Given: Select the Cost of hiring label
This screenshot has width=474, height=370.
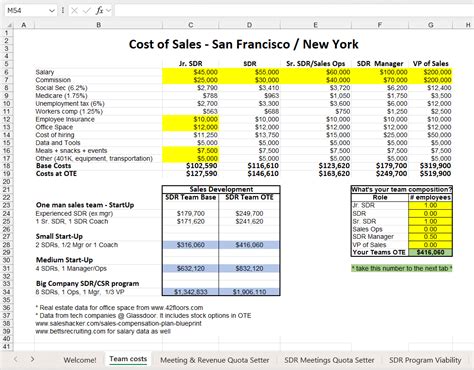Looking at the screenshot, I should (55, 135).
